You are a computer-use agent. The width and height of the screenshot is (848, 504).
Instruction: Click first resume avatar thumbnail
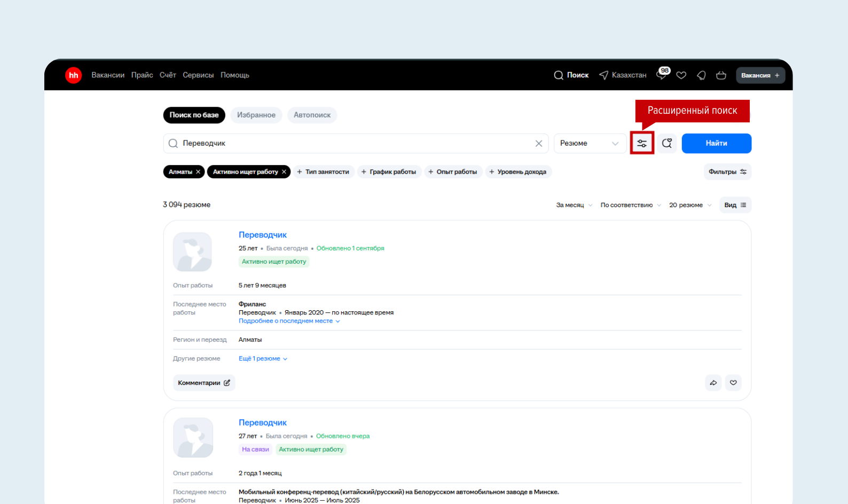[x=192, y=252]
